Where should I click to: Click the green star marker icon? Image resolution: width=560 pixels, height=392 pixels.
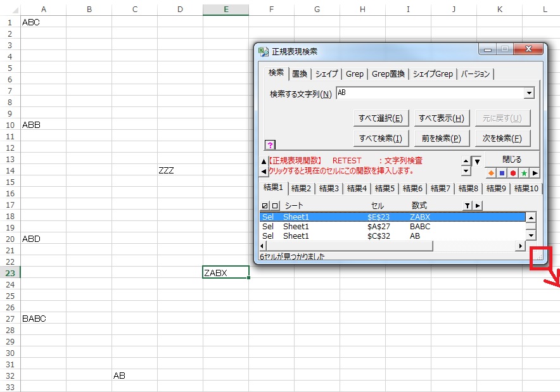(524, 173)
